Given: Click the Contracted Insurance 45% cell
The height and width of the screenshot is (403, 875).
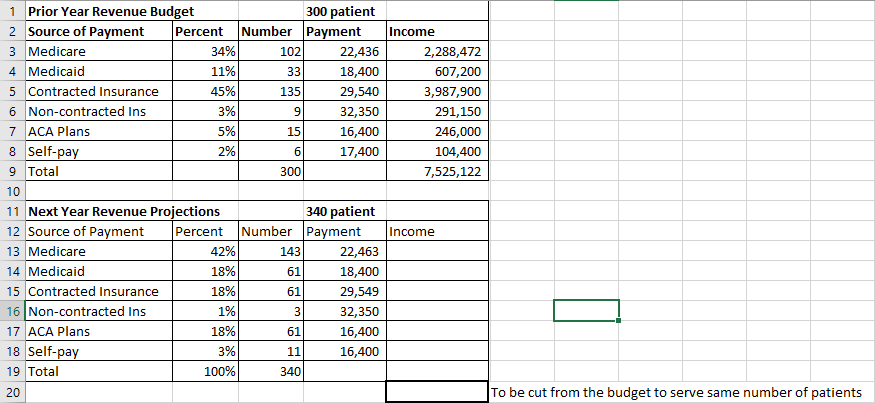Looking at the screenshot, I should [x=205, y=92].
